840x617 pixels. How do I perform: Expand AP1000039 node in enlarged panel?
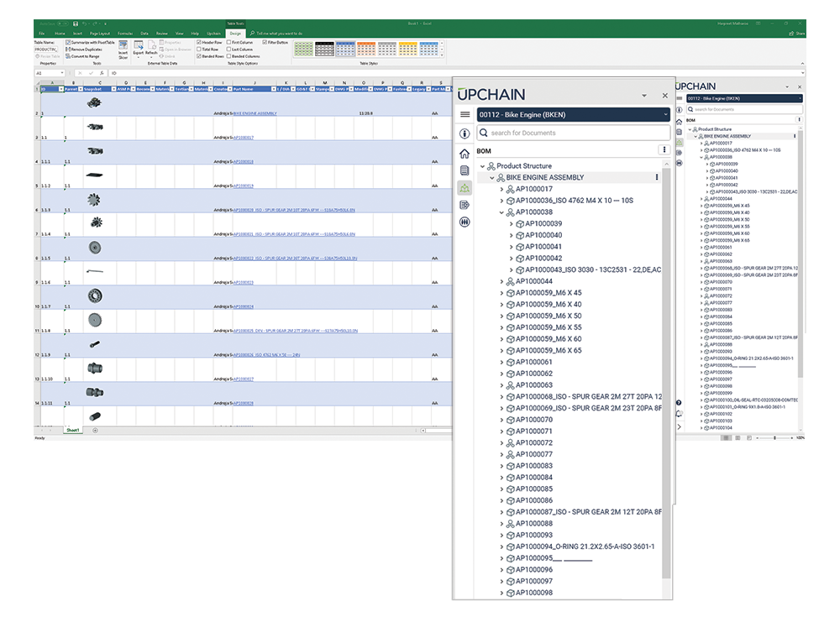[x=511, y=224]
